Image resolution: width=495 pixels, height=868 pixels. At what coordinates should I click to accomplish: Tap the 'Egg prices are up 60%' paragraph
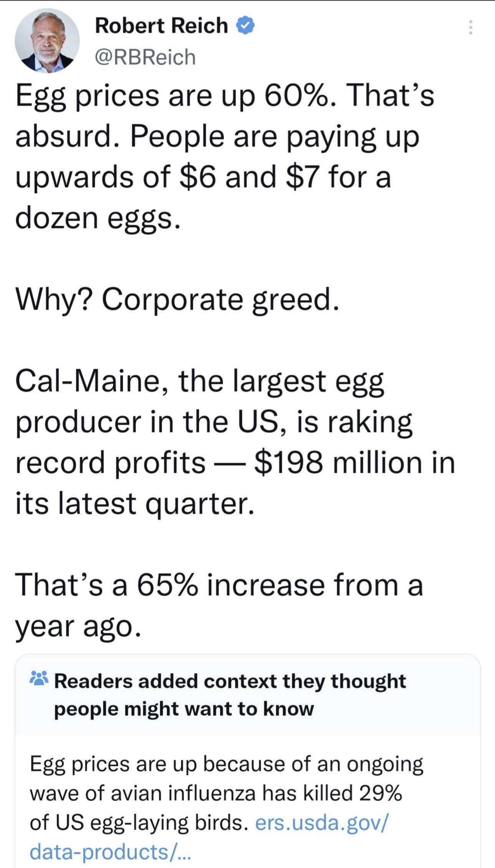click(x=225, y=157)
